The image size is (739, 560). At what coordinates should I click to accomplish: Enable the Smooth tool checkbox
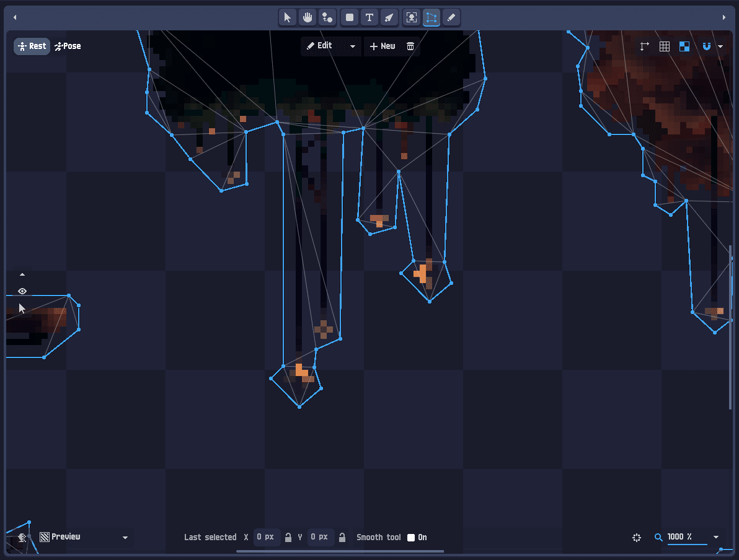411,538
